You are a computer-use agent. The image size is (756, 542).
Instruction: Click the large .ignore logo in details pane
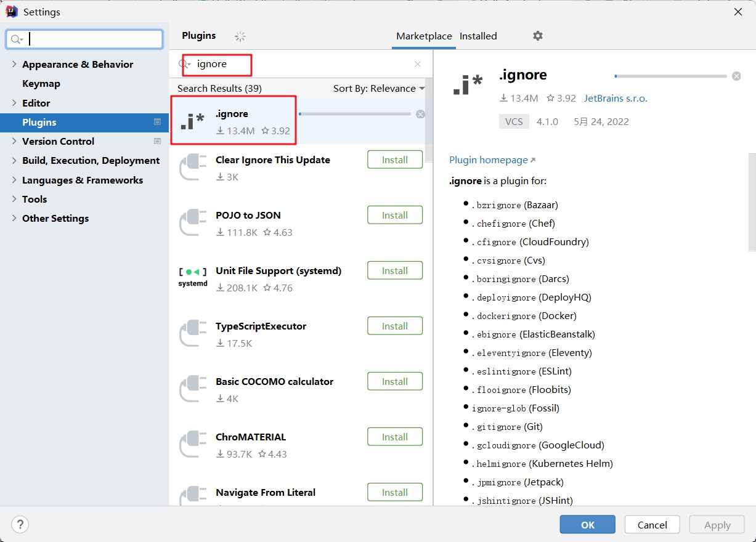(468, 84)
